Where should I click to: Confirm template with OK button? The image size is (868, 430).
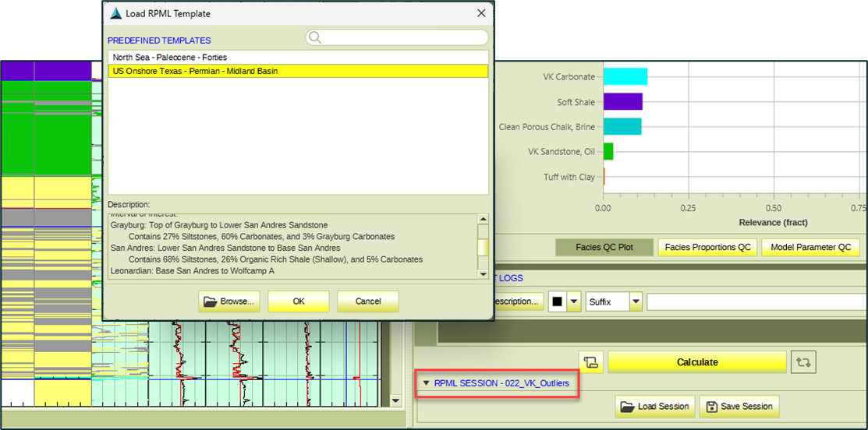pyautogui.click(x=299, y=301)
